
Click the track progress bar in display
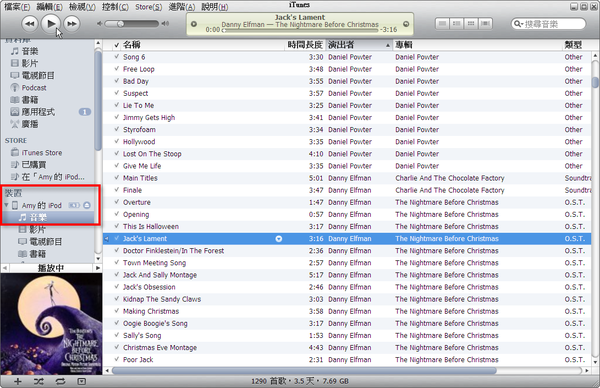pyautogui.click(x=300, y=30)
